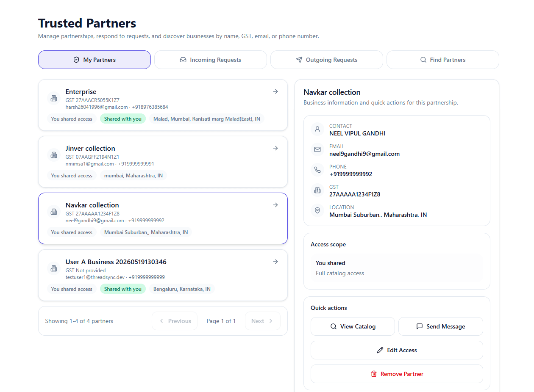Go to the Next page of partners
Image resolution: width=534 pixels, height=392 pixels.
pyautogui.click(x=263, y=321)
